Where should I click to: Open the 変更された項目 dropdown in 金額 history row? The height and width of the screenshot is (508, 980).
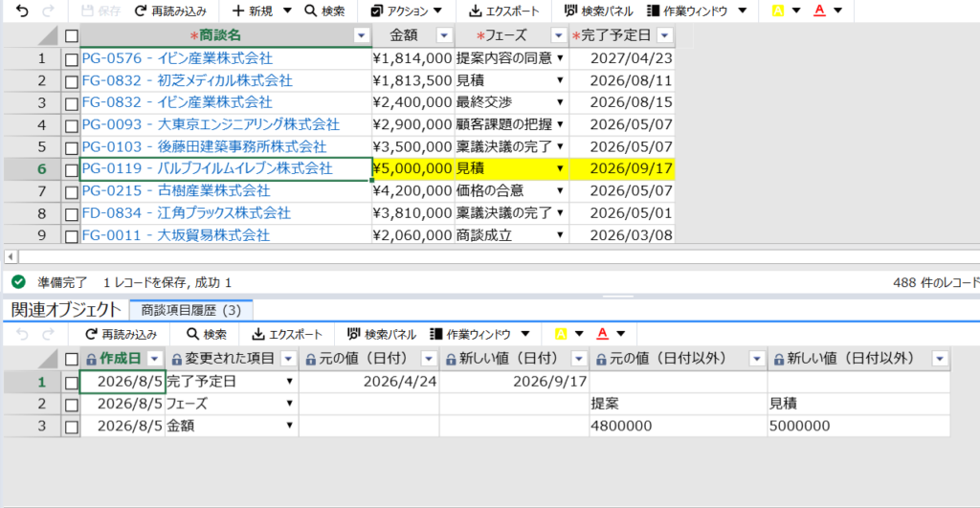tap(290, 426)
